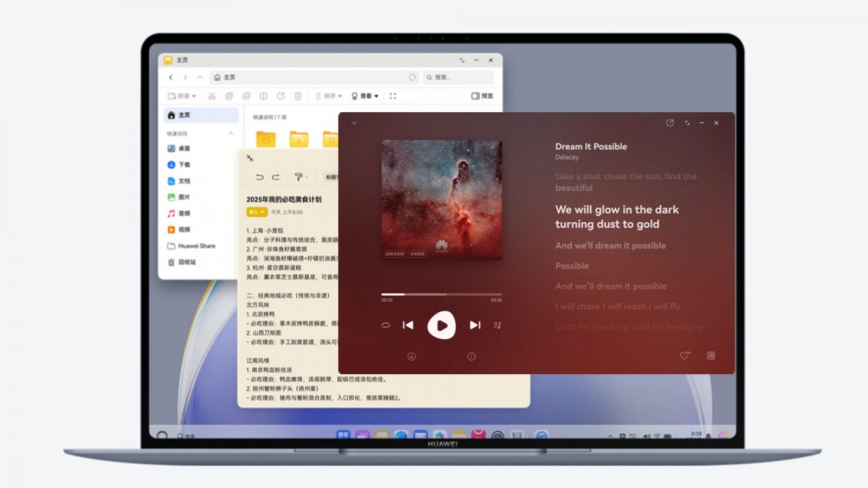The height and width of the screenshot is (488, 868).
Task: Open 桌面 in the sidebar
Action: (179, 148)
